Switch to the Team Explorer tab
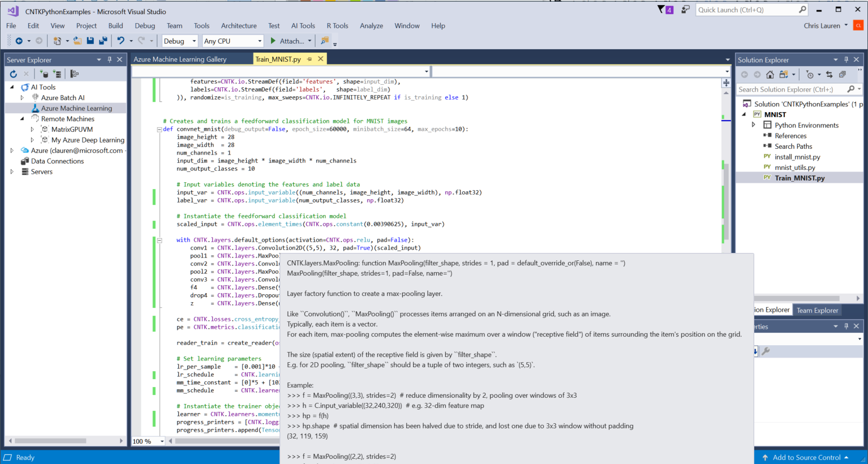Screen dimensions: 868x464 tap(817, 310)
